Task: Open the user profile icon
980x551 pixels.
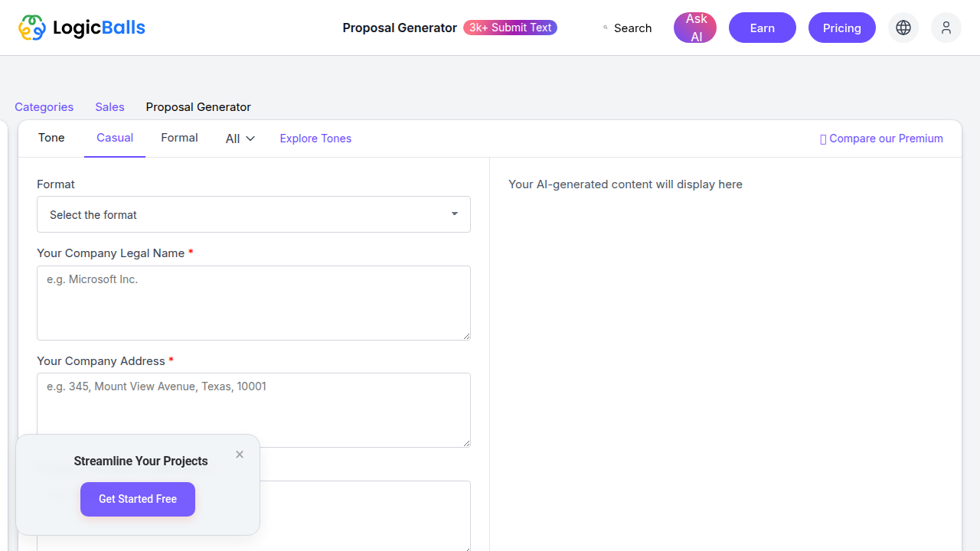Action: click(946, 28)
